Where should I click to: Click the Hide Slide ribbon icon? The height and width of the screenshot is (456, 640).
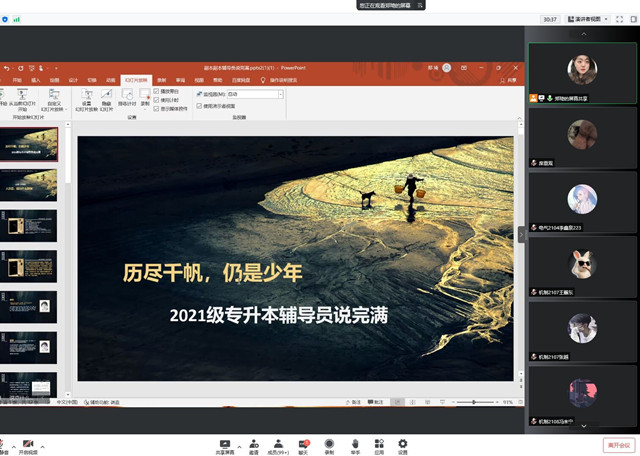tap(107, 94)
